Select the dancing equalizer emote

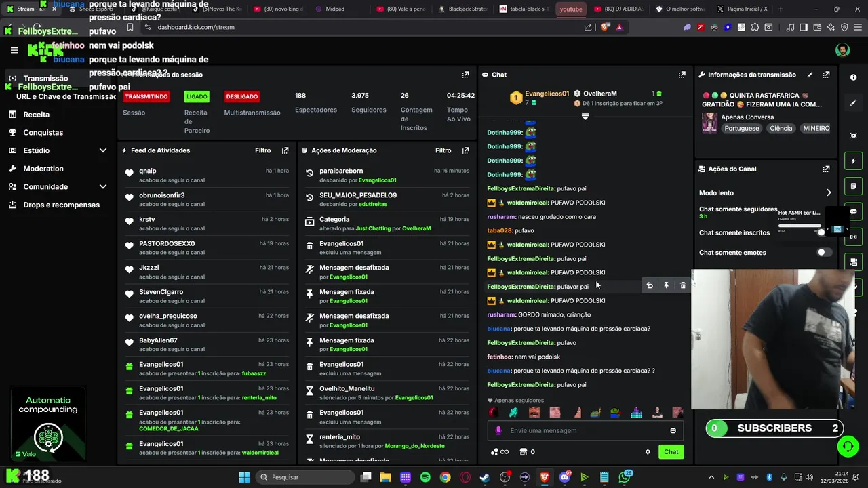636,412
